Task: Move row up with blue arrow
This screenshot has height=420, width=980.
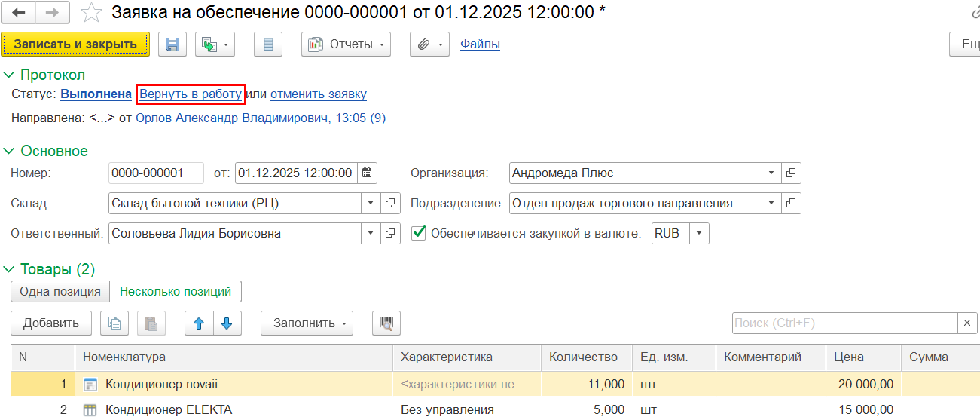Action: tap(199, 323)
